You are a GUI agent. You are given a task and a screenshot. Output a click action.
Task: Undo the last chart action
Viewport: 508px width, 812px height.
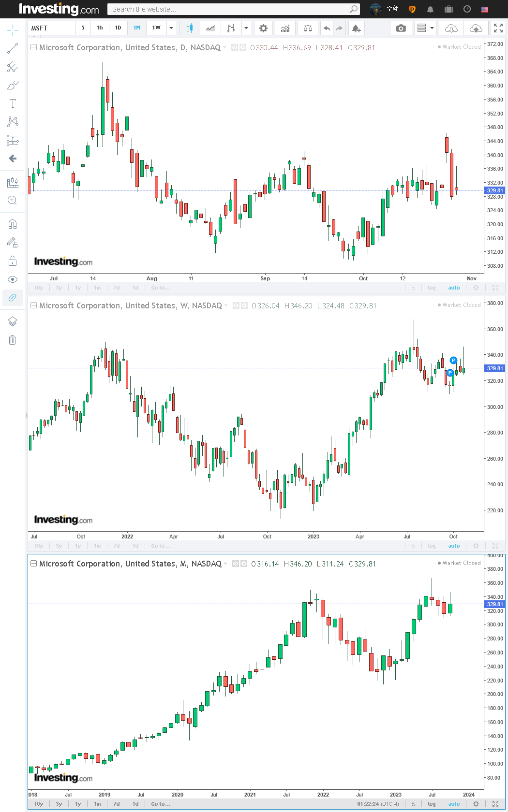(x=327, y=28)
